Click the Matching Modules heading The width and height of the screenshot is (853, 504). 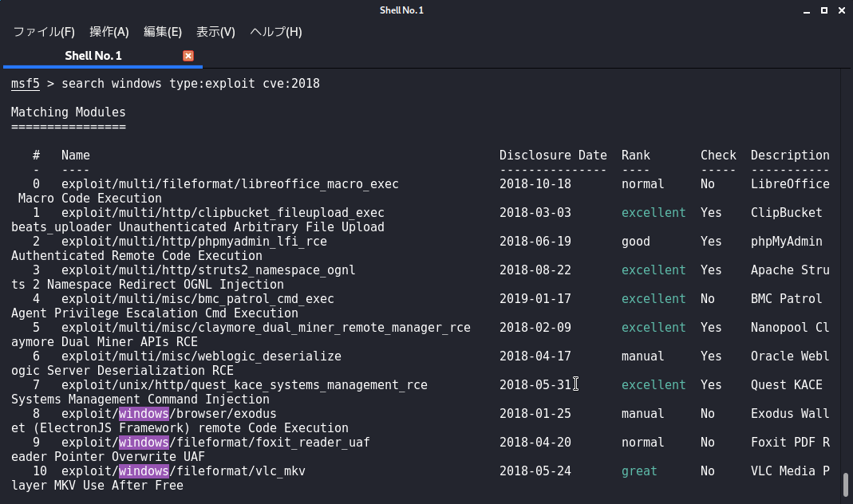[69, 112]
